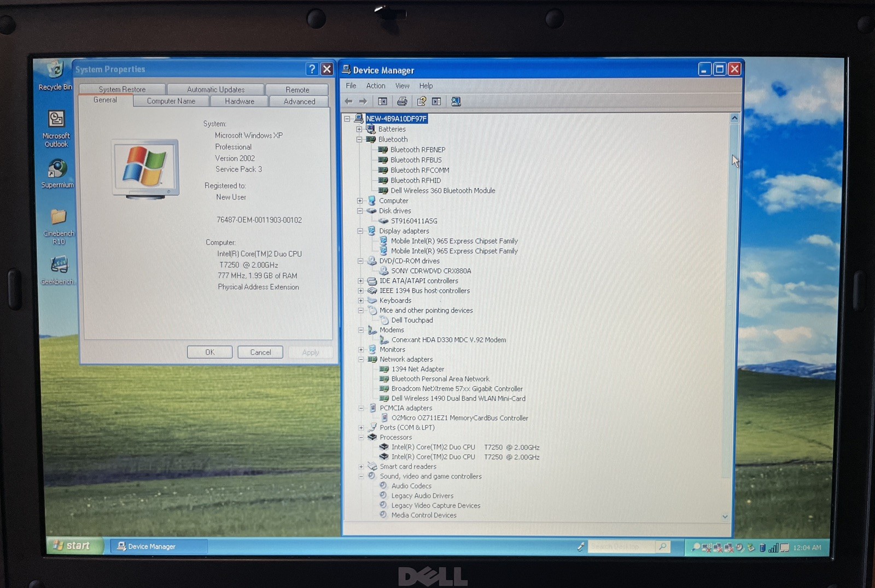Collapse the Processors category
The height and width of the screenshot is (588, 875).
(x=361, y=438)
